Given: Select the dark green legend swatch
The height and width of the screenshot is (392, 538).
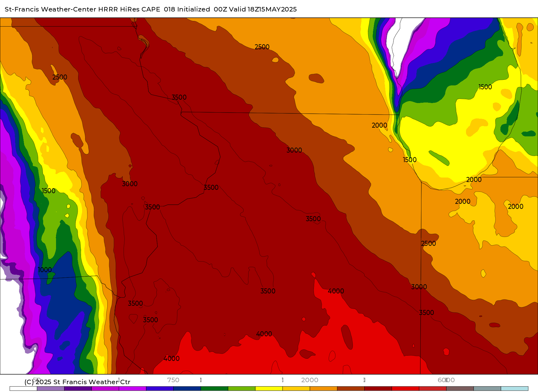Looking at the screenshot, I should 214,389.
